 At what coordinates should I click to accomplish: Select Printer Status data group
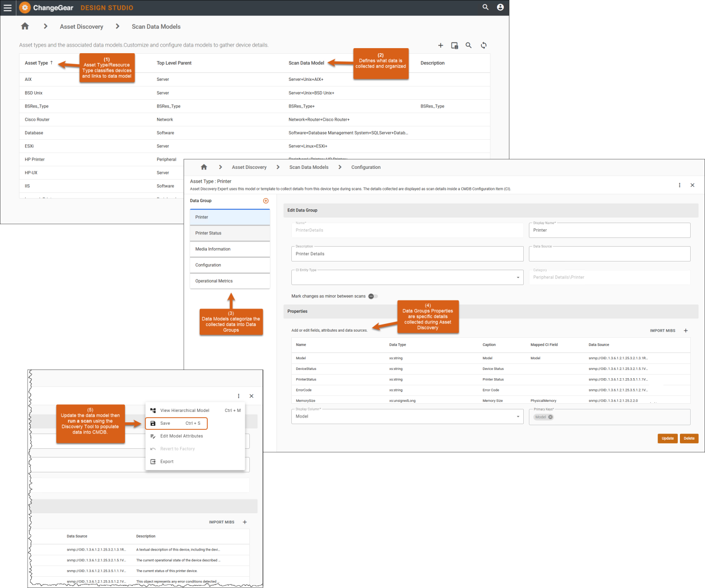pyautogui.click(x=229, y=233)
